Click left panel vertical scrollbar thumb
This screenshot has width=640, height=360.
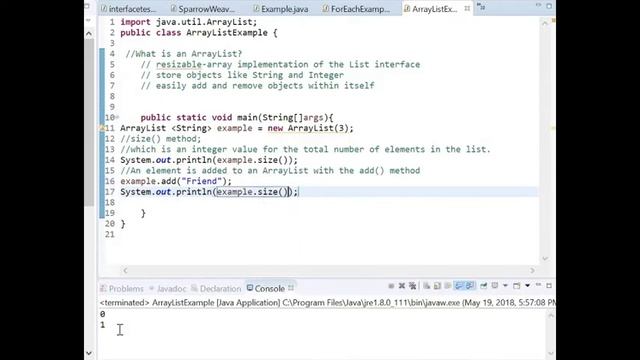pos(89,122)
